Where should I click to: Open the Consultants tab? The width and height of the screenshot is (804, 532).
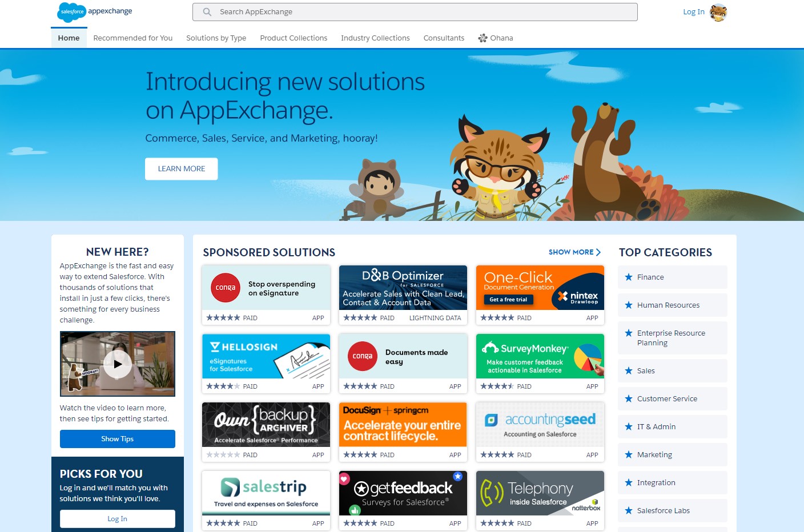point(444,38)
